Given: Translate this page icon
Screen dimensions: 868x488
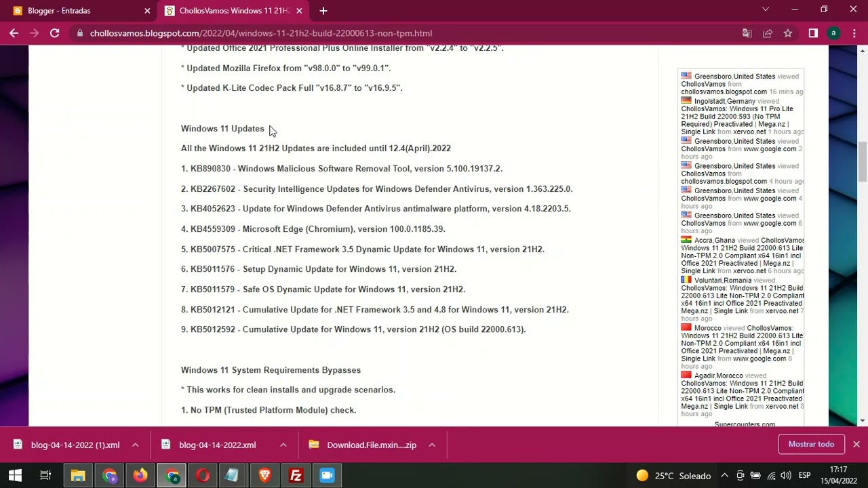Looking at the screenshot, I should point(747,33).
